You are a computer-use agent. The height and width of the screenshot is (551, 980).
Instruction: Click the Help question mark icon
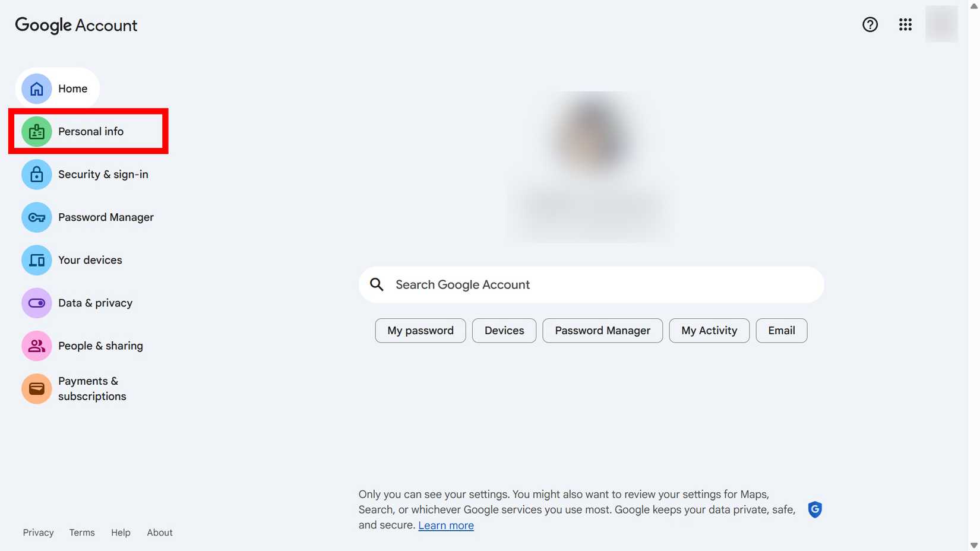coord(870,24)
